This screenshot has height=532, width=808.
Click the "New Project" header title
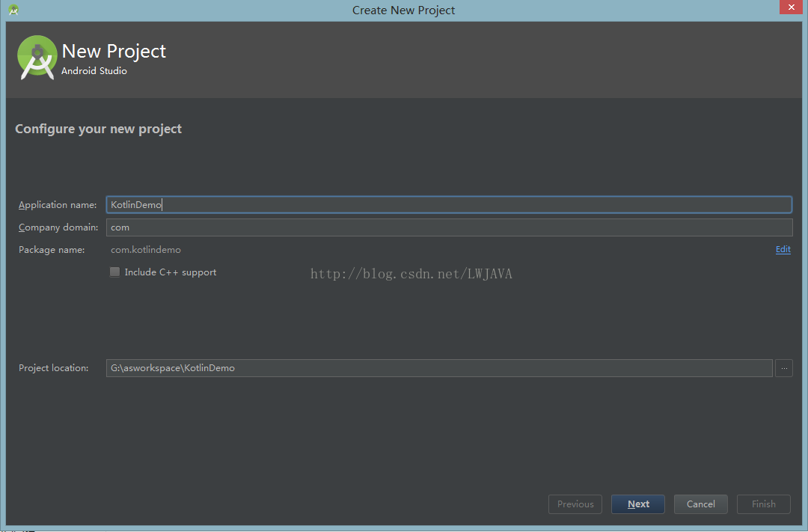[x=114, y=51]
